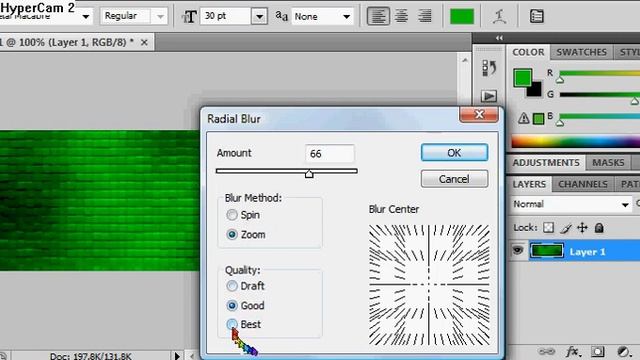The image size is (640, 360).
Task: Lock image pixels brush icon
Action: click(566, 228)
